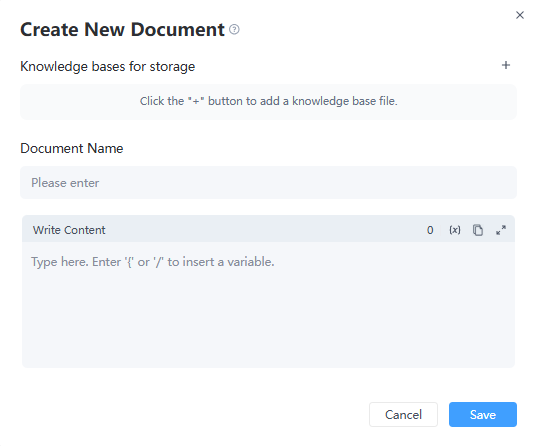The image size is (537, 446).
Task: Focus the Write Content text area
Action: click(x=268, y=305)
